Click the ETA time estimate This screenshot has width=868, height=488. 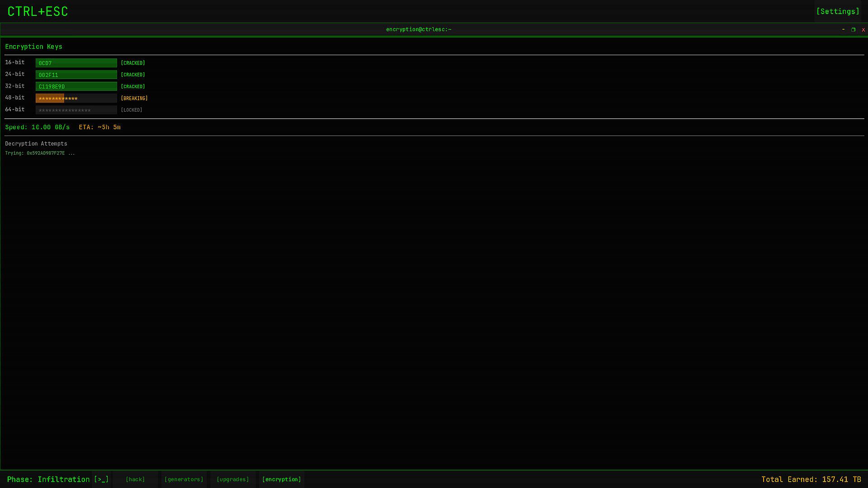[99, 127]
